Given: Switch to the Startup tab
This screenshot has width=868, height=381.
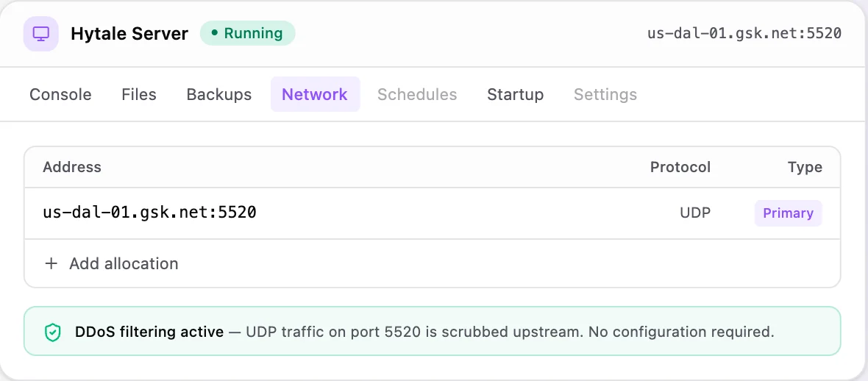Looking at the screenshot, I should click(x=516, y=94).
